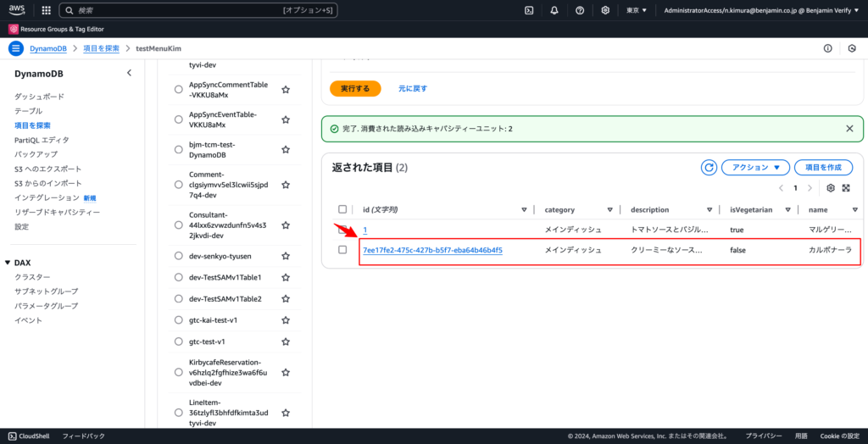The width and height of the screenshot is (868, 444).
Task: Open the AdministratorAccess account dropdown
Action: coord(761,10)
